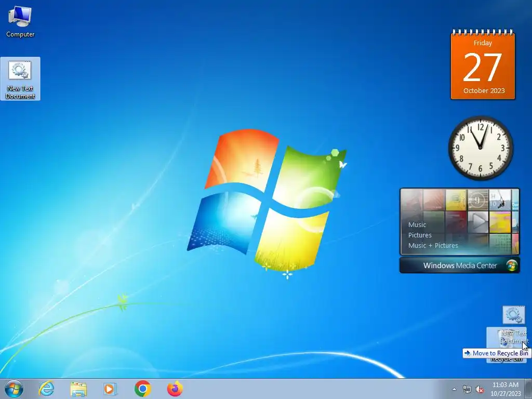Open Mozilla Firefox from the taskbar
532x399 pixels.
click(x=175, y=389)
